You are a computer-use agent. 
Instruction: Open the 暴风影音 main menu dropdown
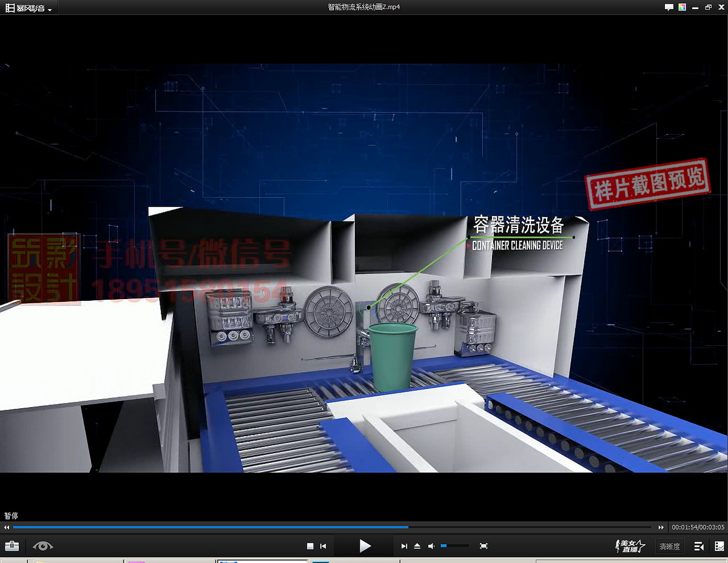click(28, 8)
